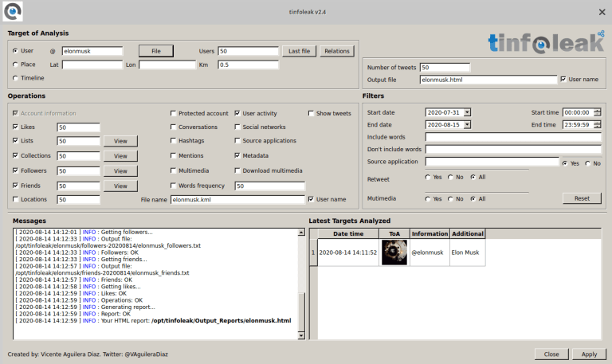612x364 pixels.
Task: Click View button for Friends
Action: [120, 186]
